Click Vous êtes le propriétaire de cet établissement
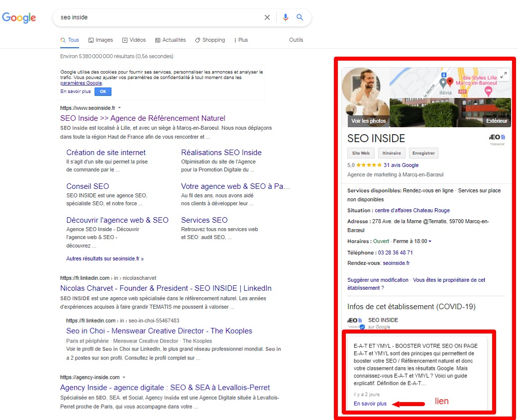Image resolution: width=518 pixels, height=420 pixels. point(416,284)
